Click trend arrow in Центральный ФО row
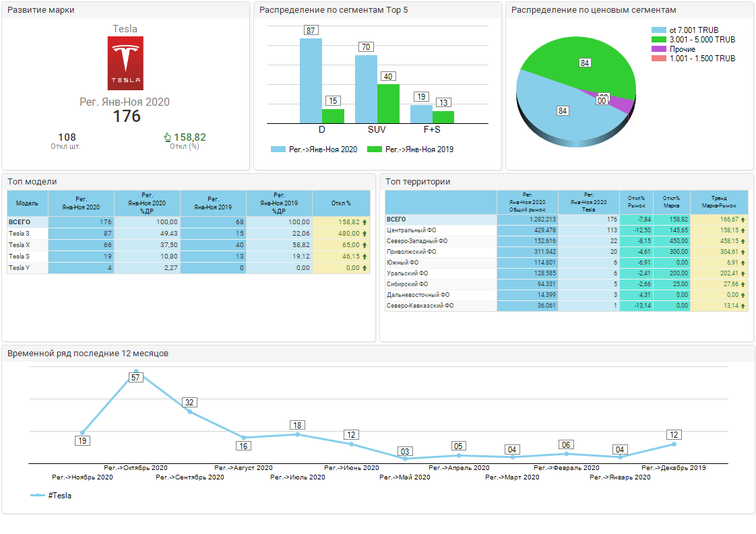 point(743,230)
